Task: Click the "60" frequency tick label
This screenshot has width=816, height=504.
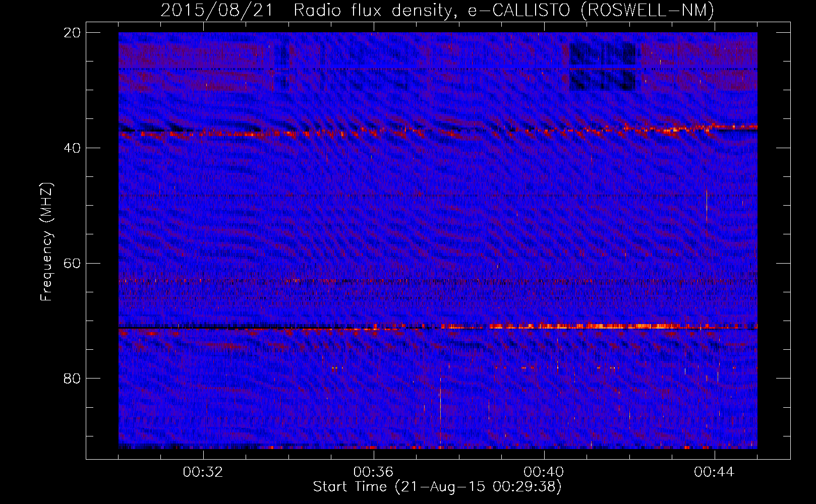Action: (x=72, y=263)
